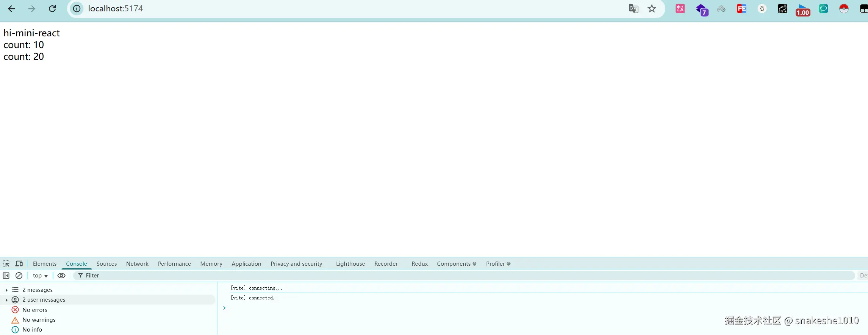Open the Sources tab
868x335 pixels.
point(106,264)
